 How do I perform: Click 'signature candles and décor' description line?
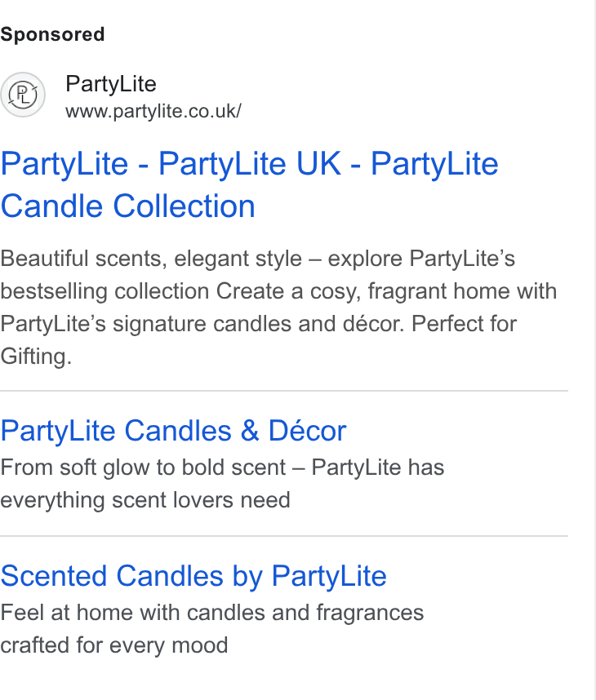tap(258, 324)
